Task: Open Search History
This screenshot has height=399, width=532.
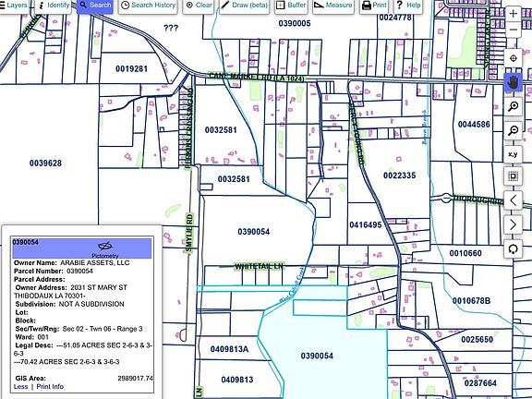Action: point(149,6)
